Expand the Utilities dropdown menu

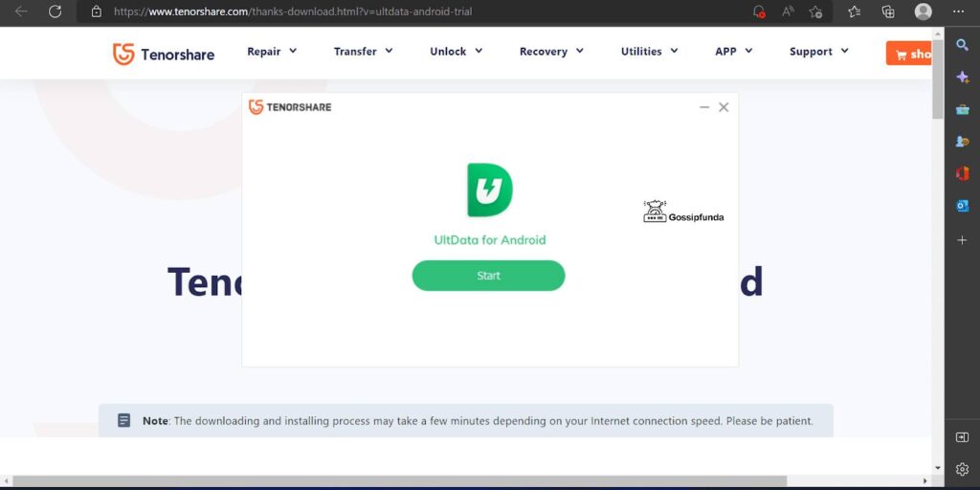(x=650, y=52)
